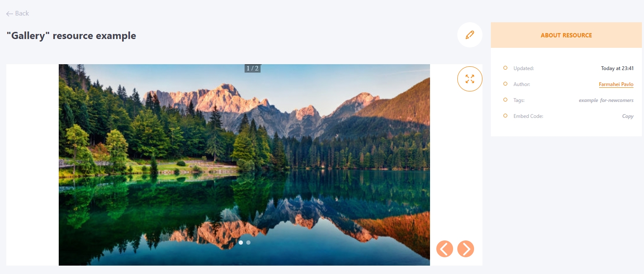Advance to next gallery image
Screen dimensions: 644x274
(x=466, y=249)
